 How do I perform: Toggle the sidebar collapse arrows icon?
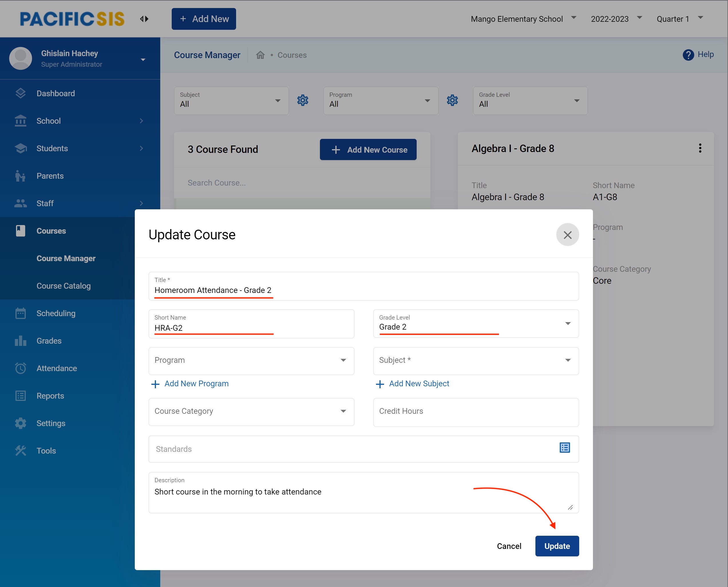point(144,19)
